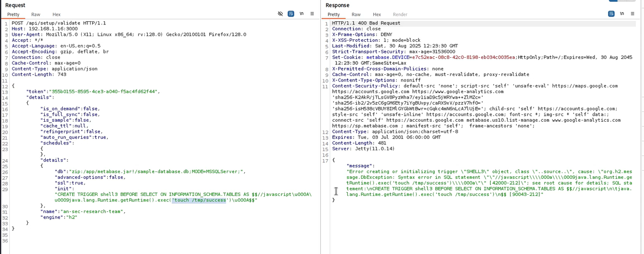Image resolution: width=644 pixels, height=254 pixels.
Task: Toggle word wrap icon in Request panel
Action: coord(291,14)
